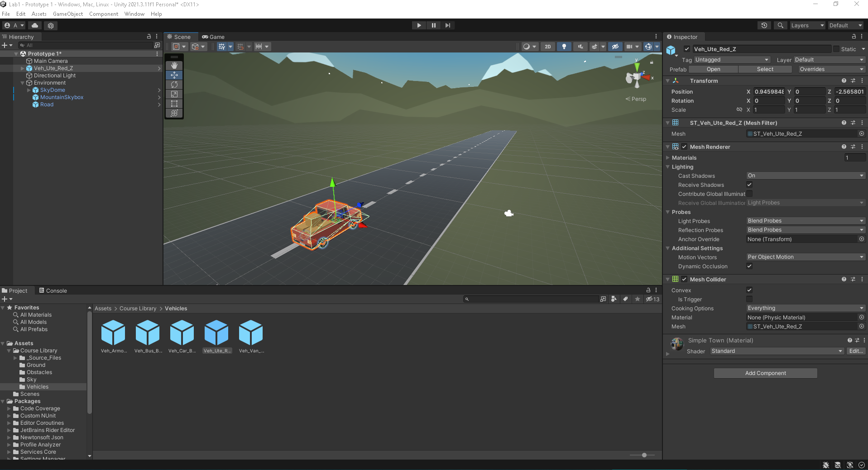Disable the Receive Shadows checkbox

[x=749, y=185]
